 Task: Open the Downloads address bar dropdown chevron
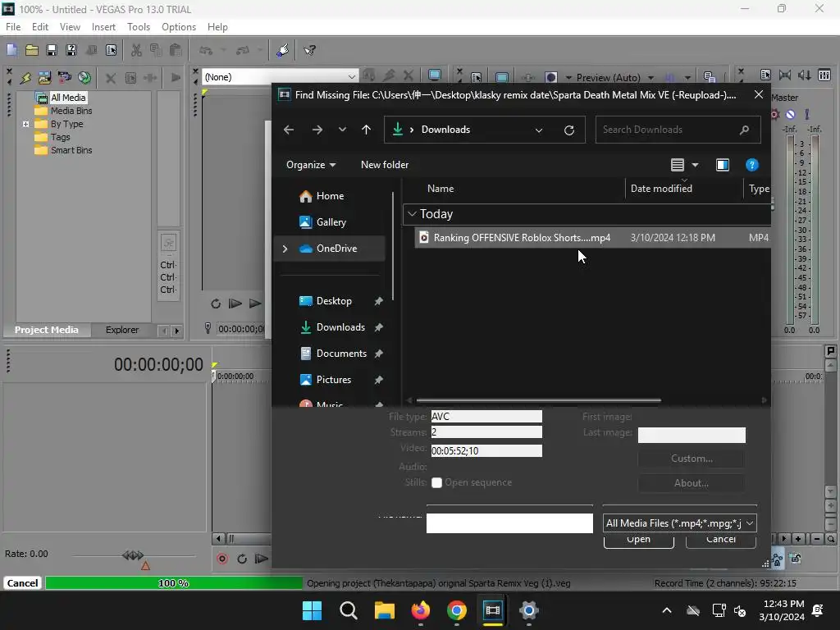539,130
